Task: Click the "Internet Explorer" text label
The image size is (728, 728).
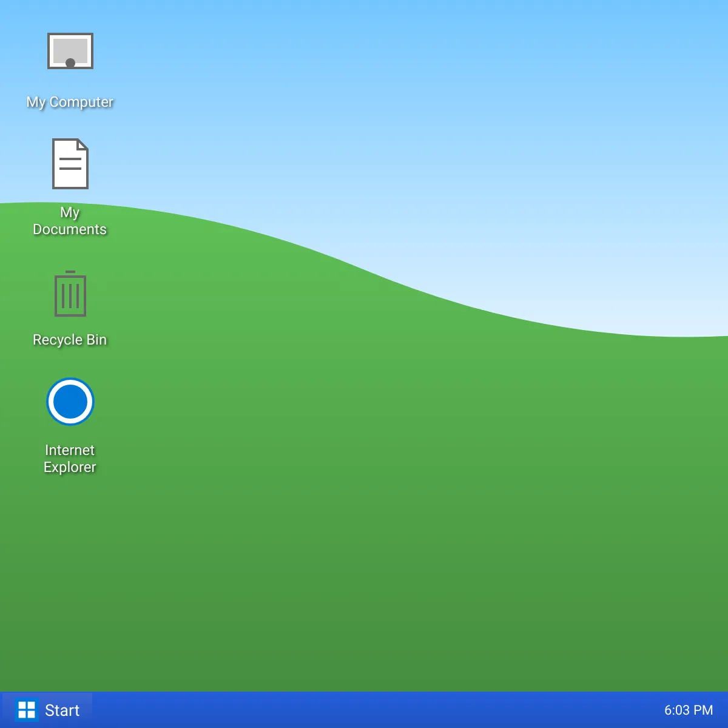Action: point(70,459)
